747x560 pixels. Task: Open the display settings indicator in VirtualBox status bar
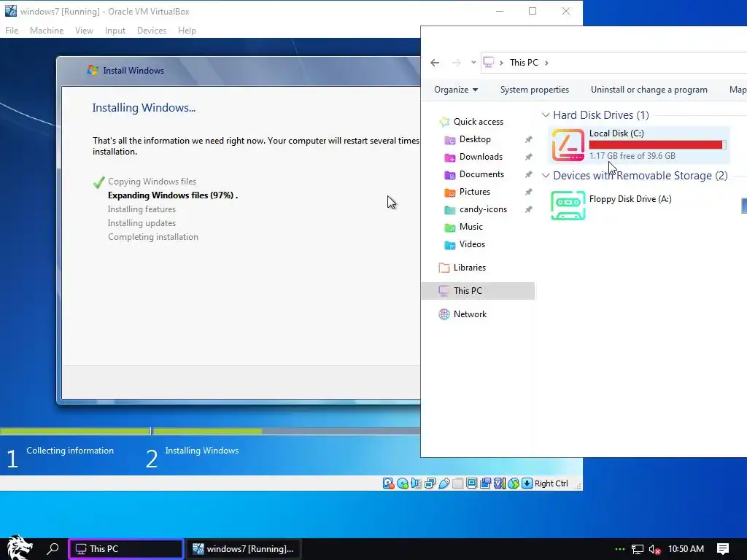[x=472, y=483]
